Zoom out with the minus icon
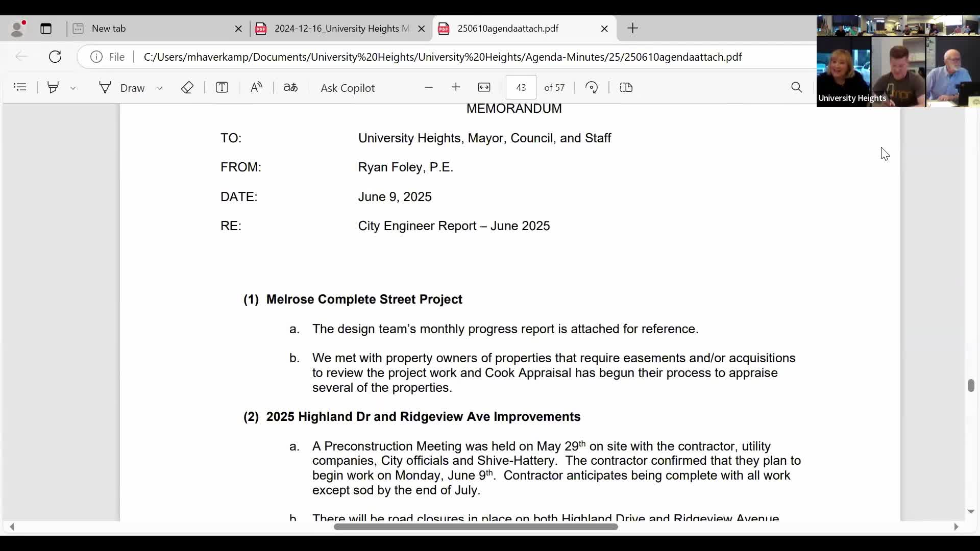This screenshot has height=551, width=980. point(429,88)
